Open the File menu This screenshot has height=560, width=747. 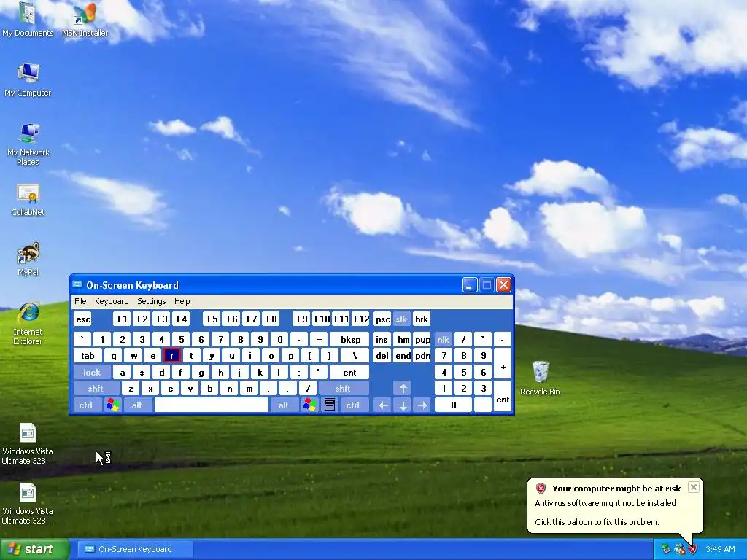80,301
